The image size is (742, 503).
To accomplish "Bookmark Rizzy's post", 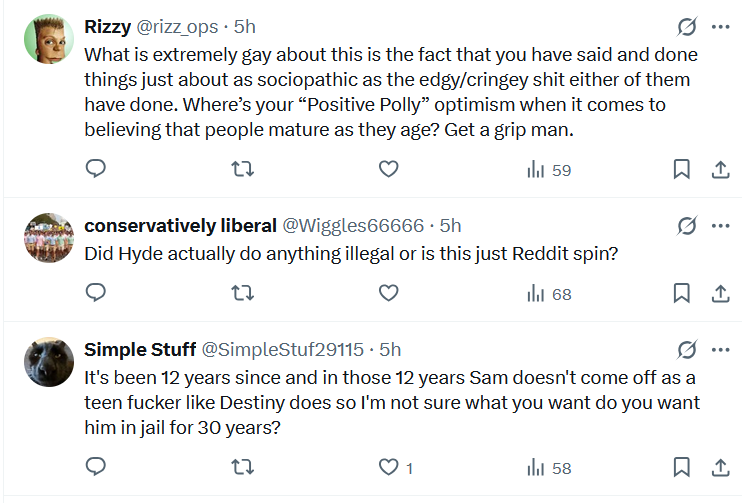I will [682, 170].
